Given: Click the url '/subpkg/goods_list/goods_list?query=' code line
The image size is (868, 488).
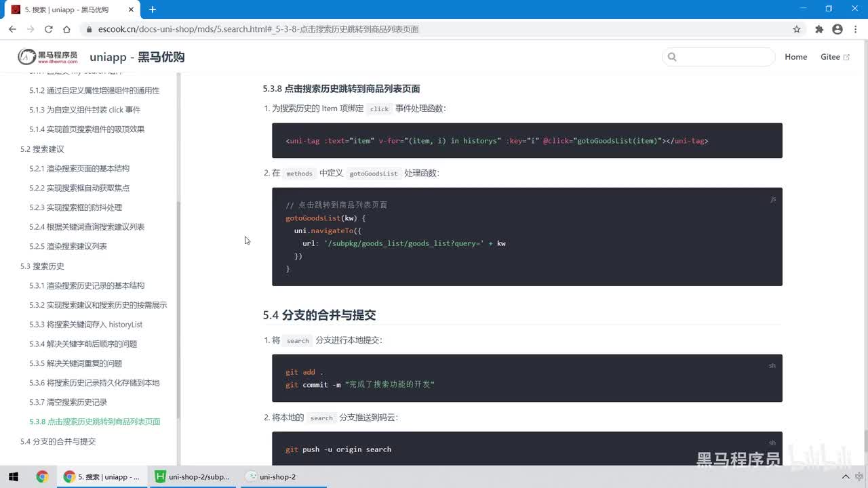Looking at the screenshot, I should coord(404,243).
